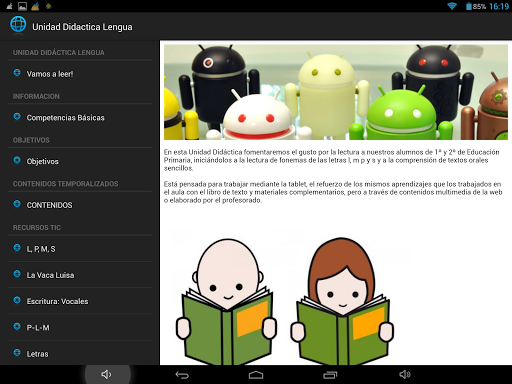
Task: Open the CONTENIDOS item
Action: coord(80,205)
